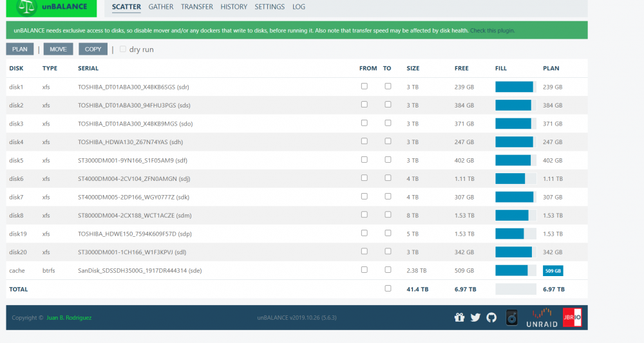The height and width of the screenshot is (343, 644).
Task: Click the vinyl record icon in footer
Action: (x=512, y=317)
